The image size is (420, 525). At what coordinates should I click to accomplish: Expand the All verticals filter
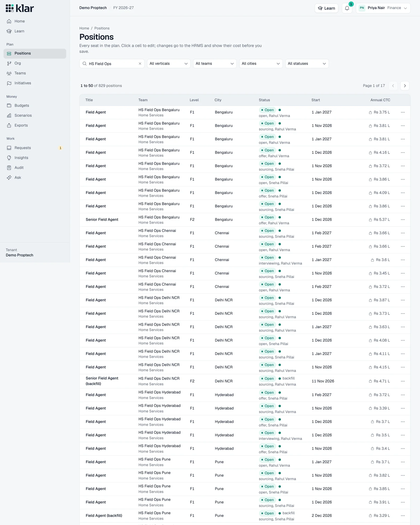[169, 64]
